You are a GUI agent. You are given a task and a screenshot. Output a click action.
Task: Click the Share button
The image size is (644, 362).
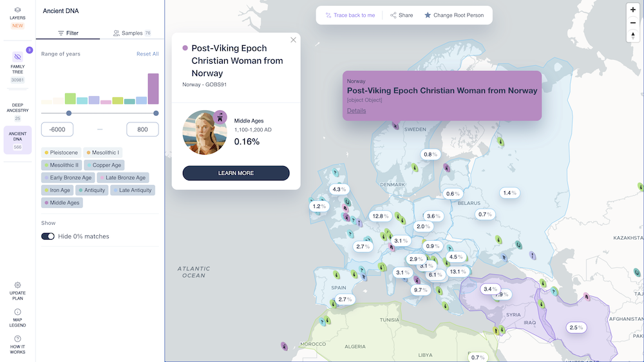(401, 15)
